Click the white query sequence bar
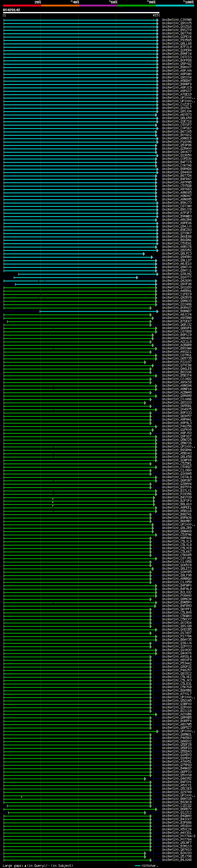Screen dimensions: 197x868 [81, 12]
